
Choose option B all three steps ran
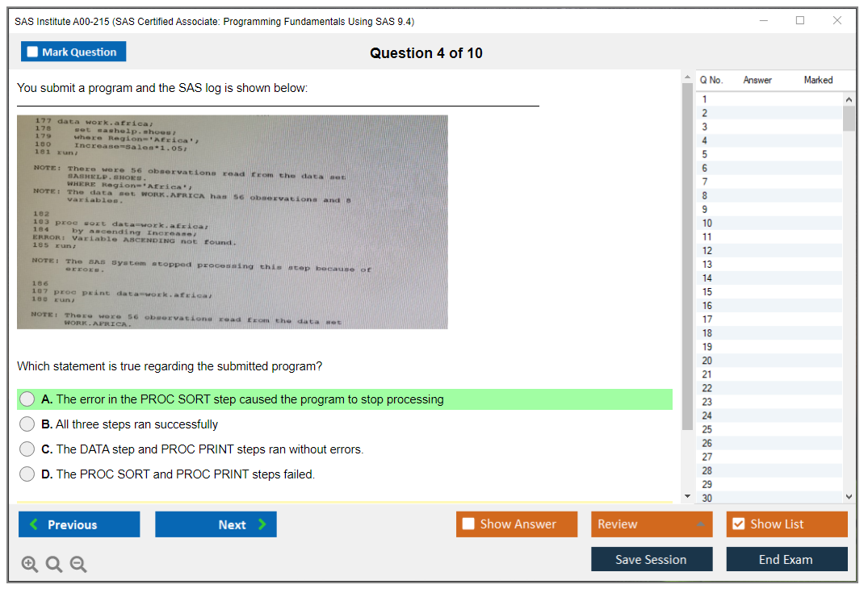(27, 424)
